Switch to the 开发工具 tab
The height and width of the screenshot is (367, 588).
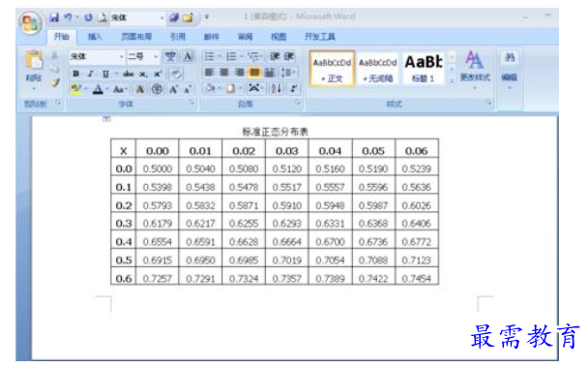pos(320,37)
